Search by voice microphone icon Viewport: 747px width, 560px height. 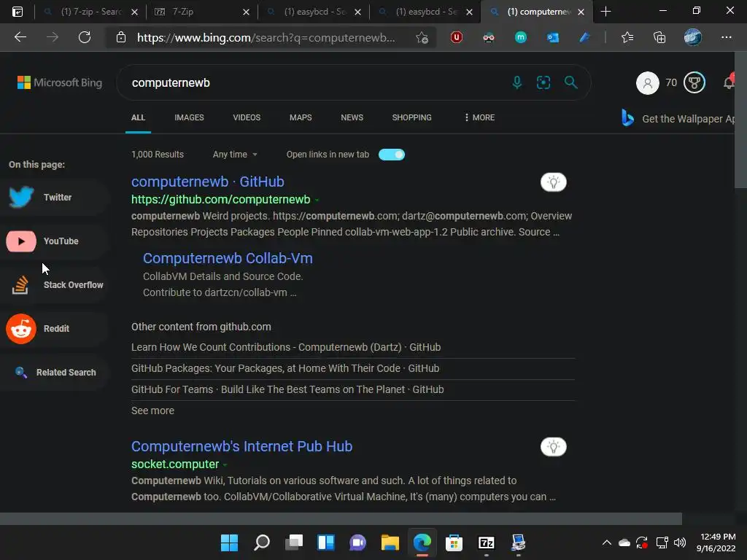click(517, 82)
